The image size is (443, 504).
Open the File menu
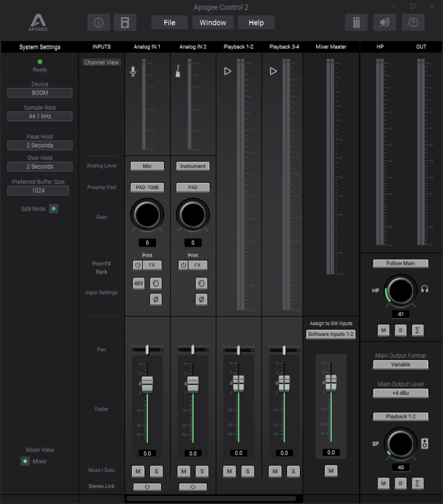(170, 22)
